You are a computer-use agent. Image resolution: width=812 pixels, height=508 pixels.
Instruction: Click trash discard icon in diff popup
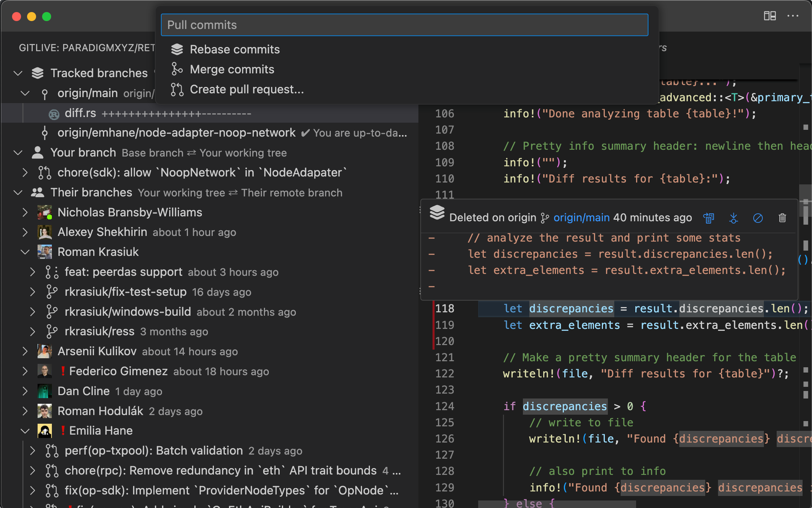click(x=782, y=218)
